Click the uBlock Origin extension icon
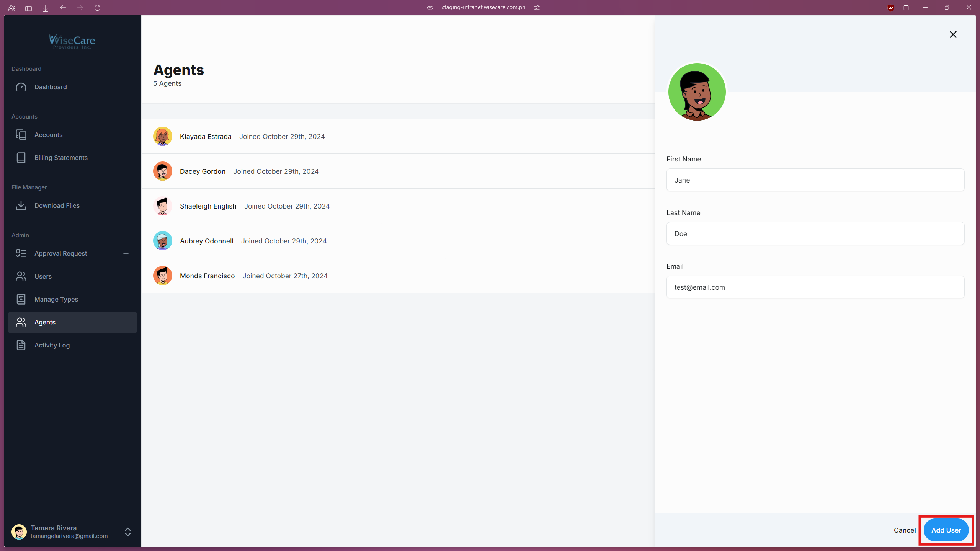This screenshot has width=980, height=551. pos(890,8)
